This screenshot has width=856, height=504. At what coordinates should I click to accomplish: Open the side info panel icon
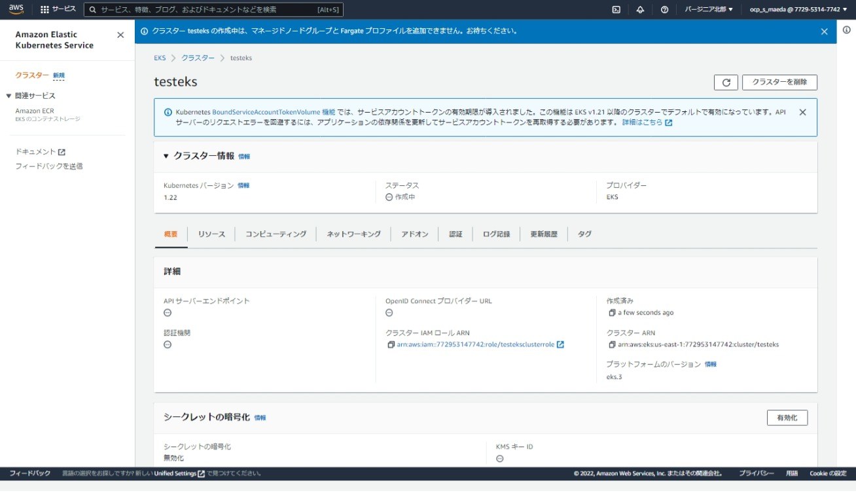[x=846, y=30]
